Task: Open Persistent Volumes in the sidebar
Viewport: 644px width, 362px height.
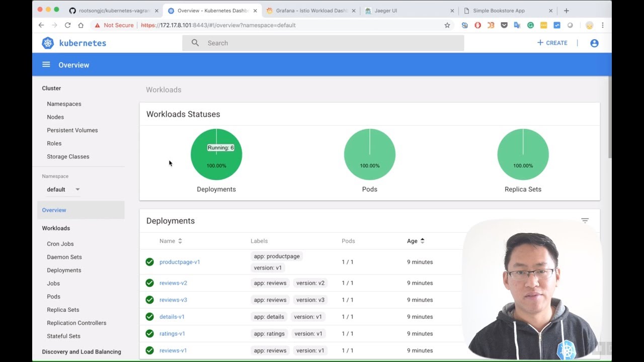Action: (x=72, y=130)
